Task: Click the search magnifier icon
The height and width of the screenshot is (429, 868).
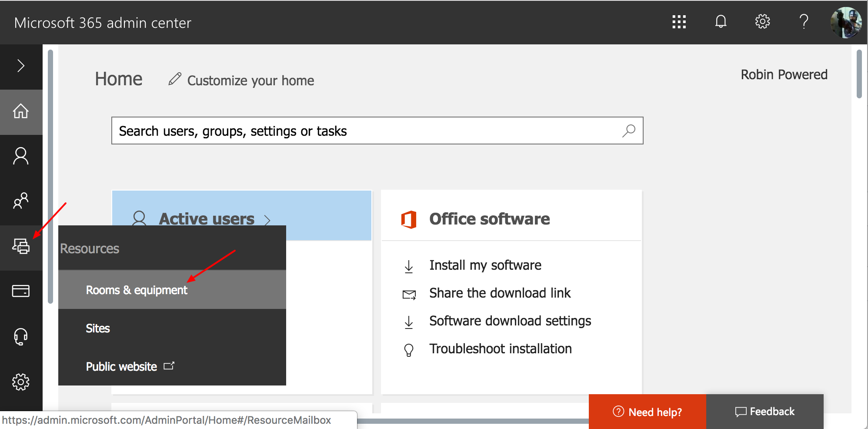Action: (629, 131)
